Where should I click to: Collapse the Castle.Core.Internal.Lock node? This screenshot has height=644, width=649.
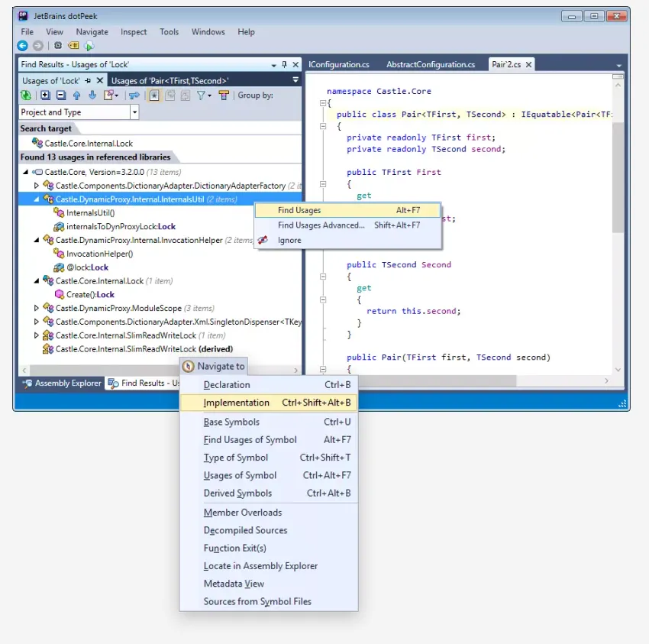pos(37,281)
